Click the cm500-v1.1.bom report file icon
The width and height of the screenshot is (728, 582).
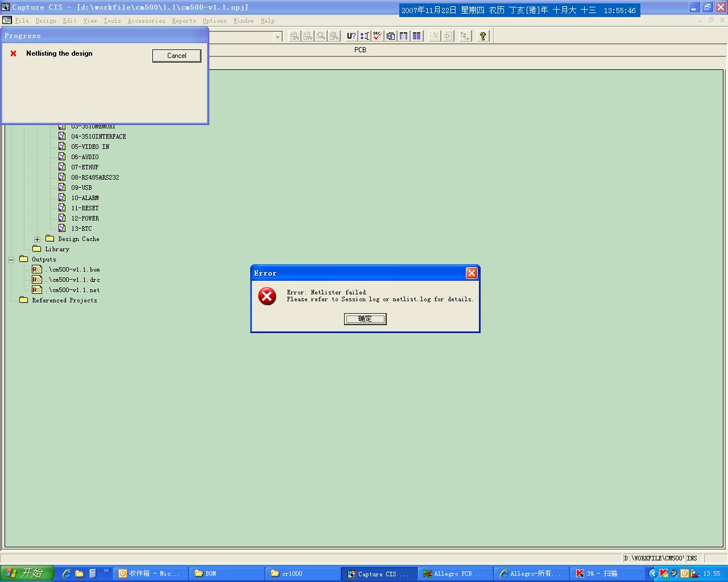(37, 269)
